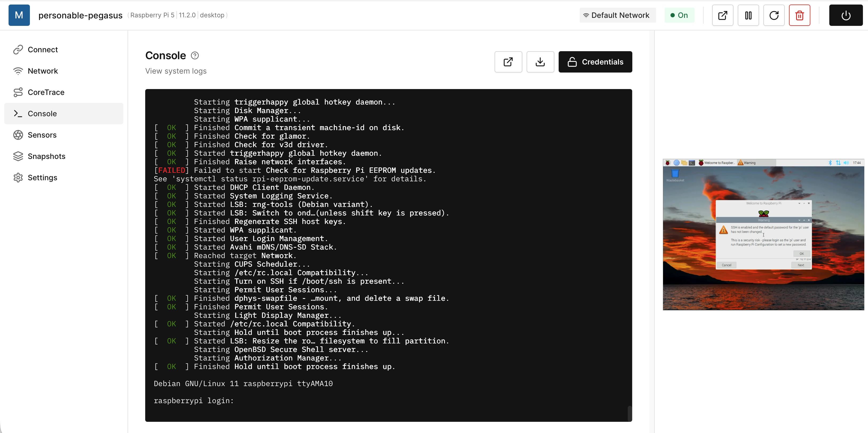This screenshot has height=433, width=868.
Task: Click the M project avatar
Action: pyautogui.click(x=19, y=15)
